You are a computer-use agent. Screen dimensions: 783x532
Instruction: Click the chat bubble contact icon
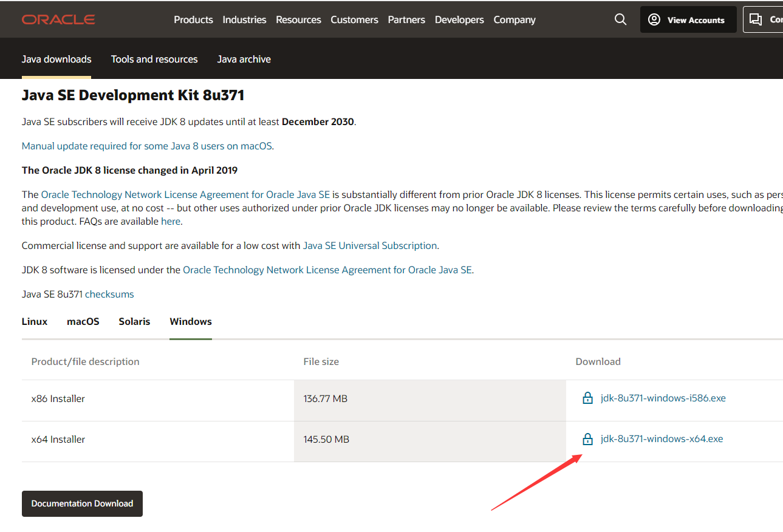[x=756, y=19]
